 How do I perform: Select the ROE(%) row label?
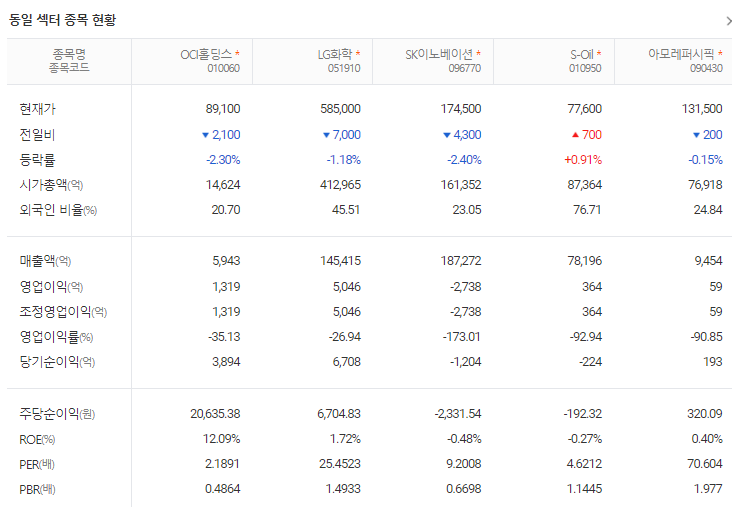click(37, 439)
